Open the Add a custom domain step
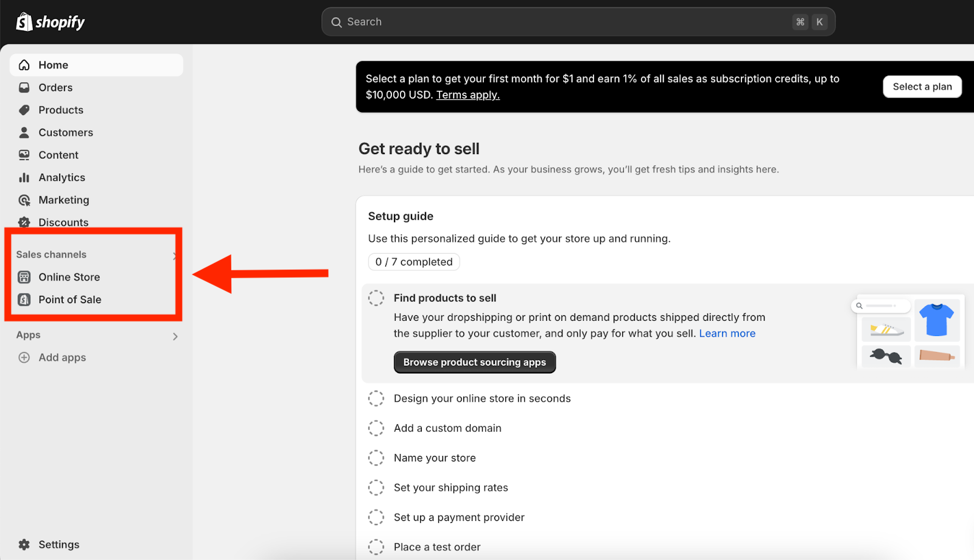Screen dimensions: 974x560 447,429
